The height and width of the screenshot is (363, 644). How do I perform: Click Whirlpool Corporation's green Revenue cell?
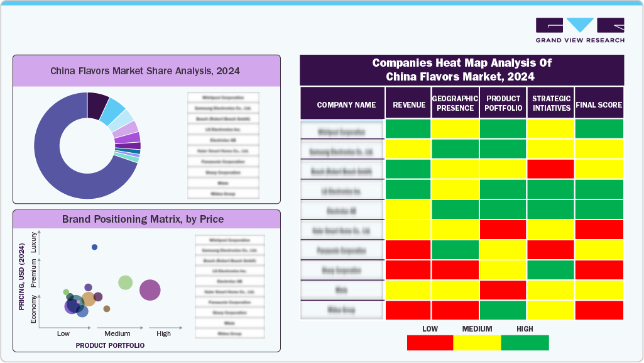coord(408,130)
